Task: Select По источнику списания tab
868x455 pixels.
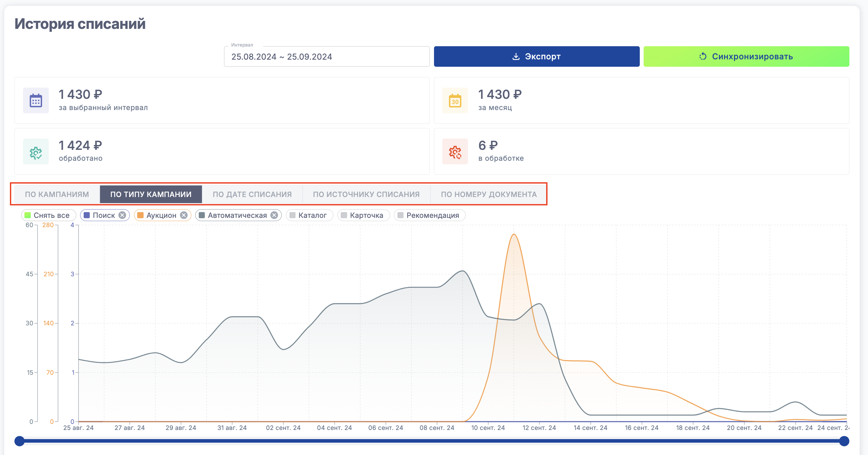Action: coord(366,194)
